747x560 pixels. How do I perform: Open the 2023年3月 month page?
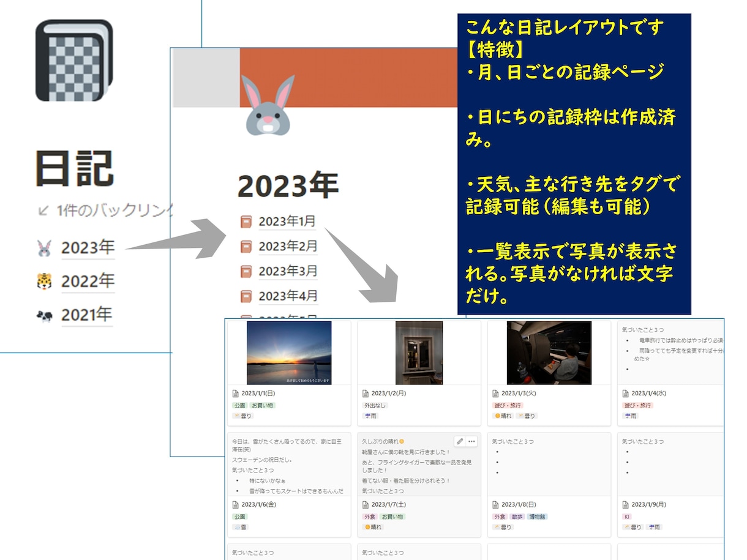pos(288,271)
